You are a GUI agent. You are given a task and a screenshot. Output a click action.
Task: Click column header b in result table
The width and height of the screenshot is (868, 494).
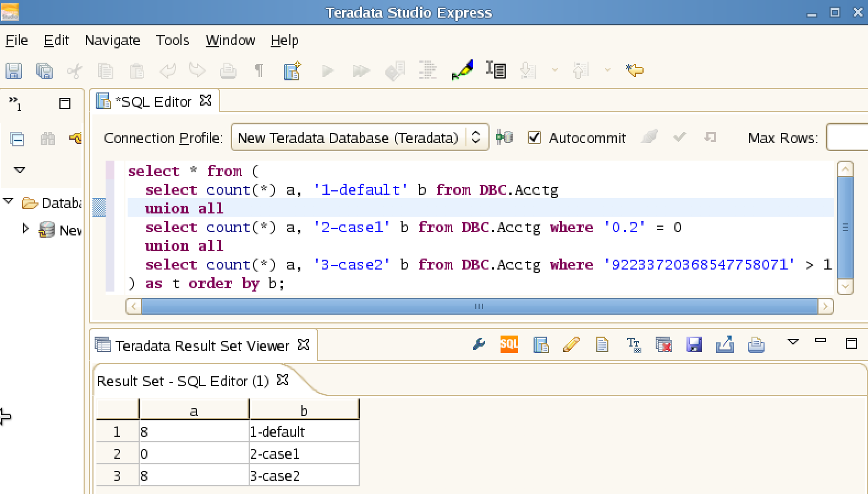coord(304,410)
